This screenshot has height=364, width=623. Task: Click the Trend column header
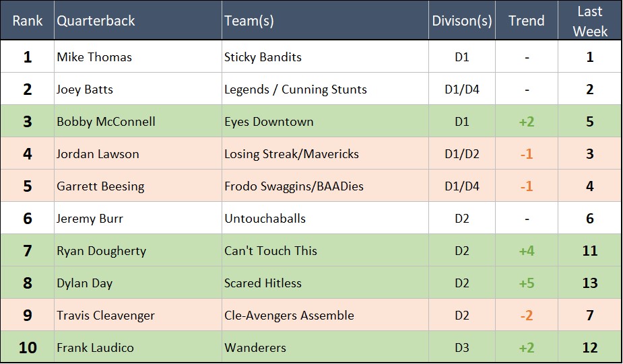526,21
